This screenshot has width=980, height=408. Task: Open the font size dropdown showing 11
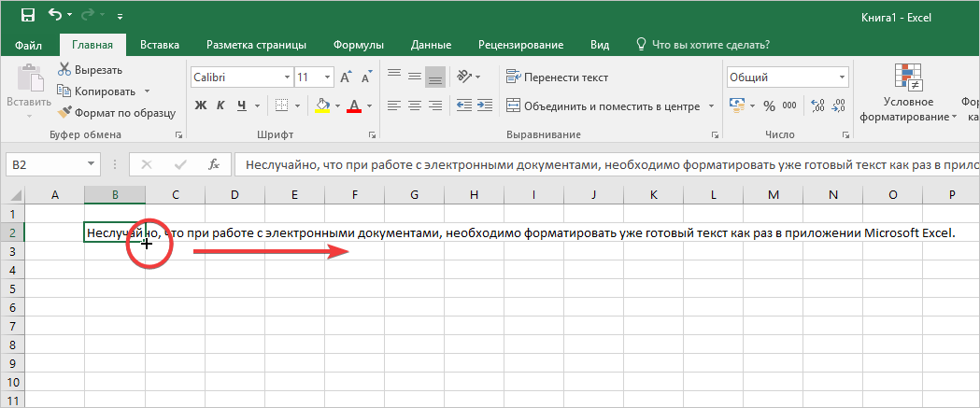(325, 77)
